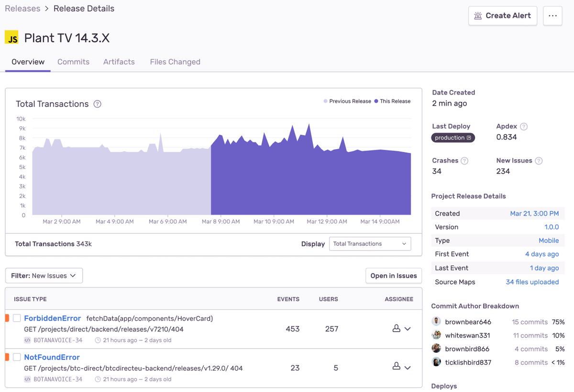574x392 pixels.
Task: Expand the Filter: New Issues dropdown
Action: coord(44,276)
